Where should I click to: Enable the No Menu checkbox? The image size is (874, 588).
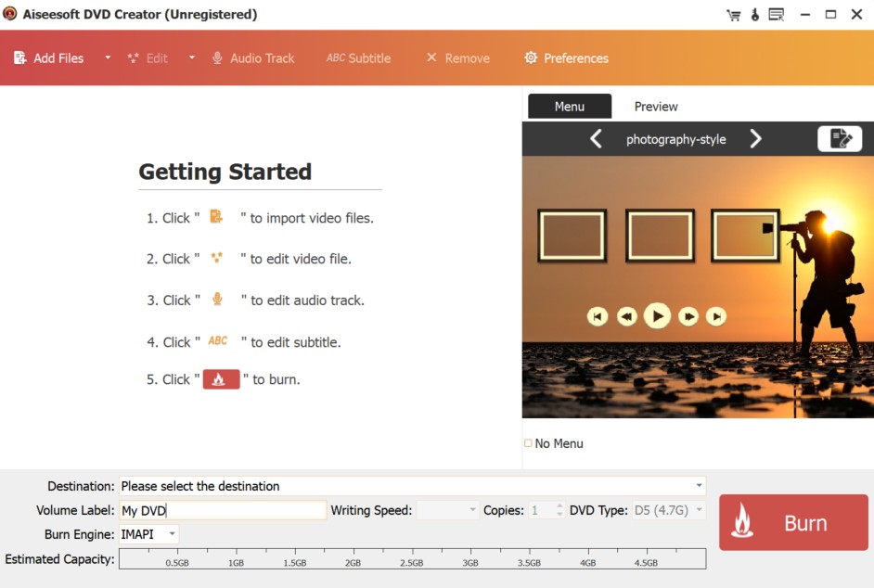528,443
